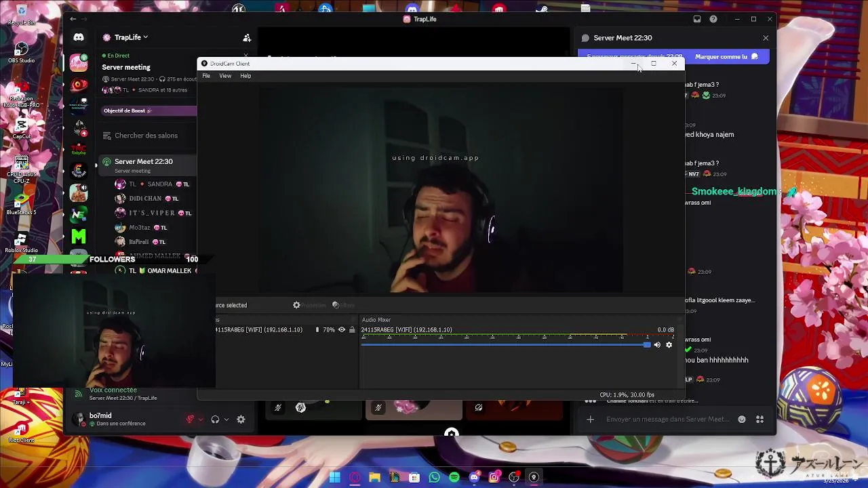The width and height of the screenshot is (868, 488).
Task: Open the View menu in DroidCam Client
Action: 225,76
